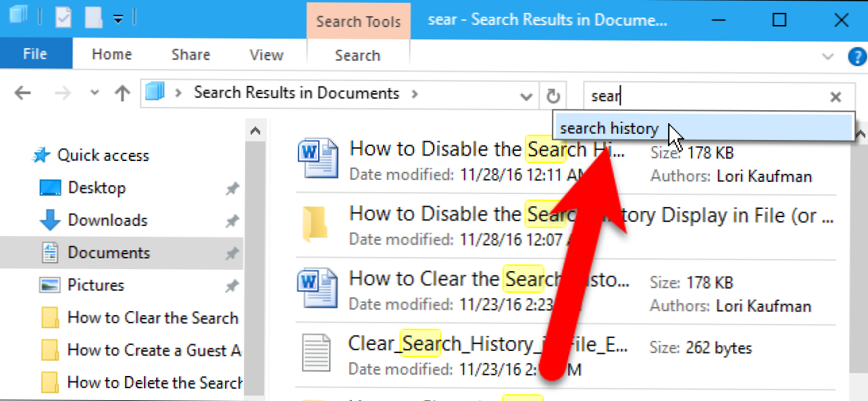Expand the Quick Access Toolbar customize dropdown
Viewport: 868px width, 401px height.
pos(118,19)
